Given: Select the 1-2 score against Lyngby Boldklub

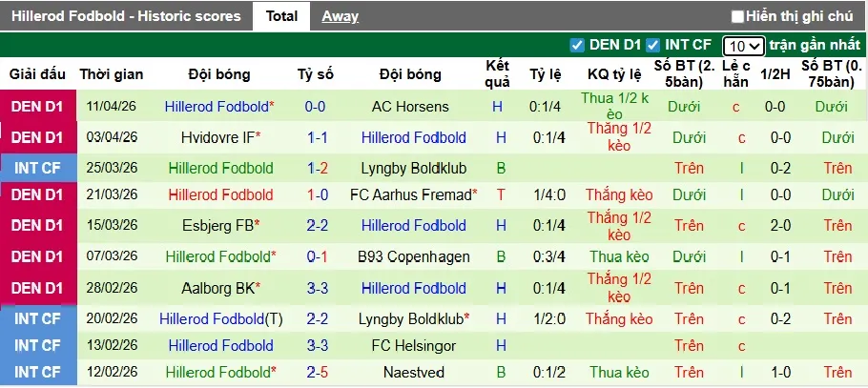Looking at the screenshot, I should (x=316, y=168).
